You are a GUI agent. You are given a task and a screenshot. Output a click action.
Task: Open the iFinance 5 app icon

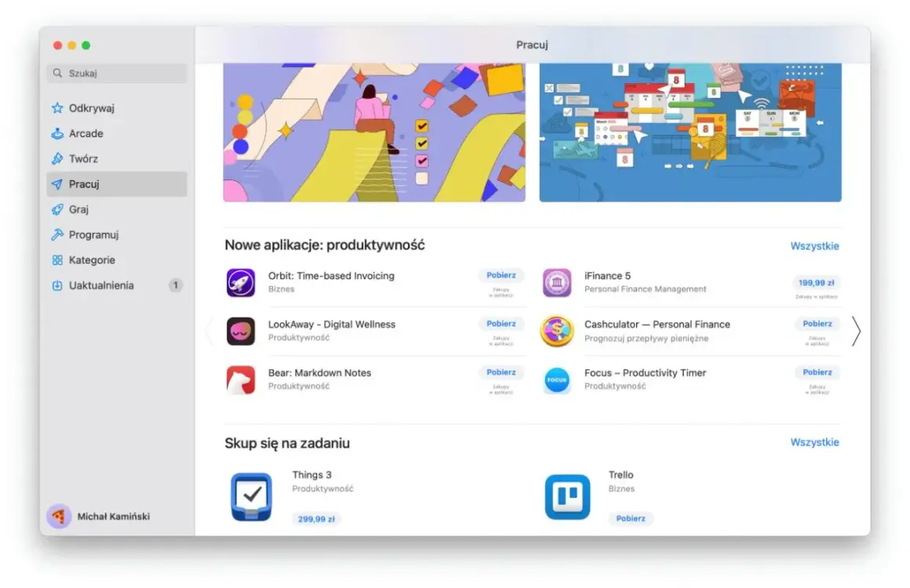pyautogui.click(x=557, y=282)
